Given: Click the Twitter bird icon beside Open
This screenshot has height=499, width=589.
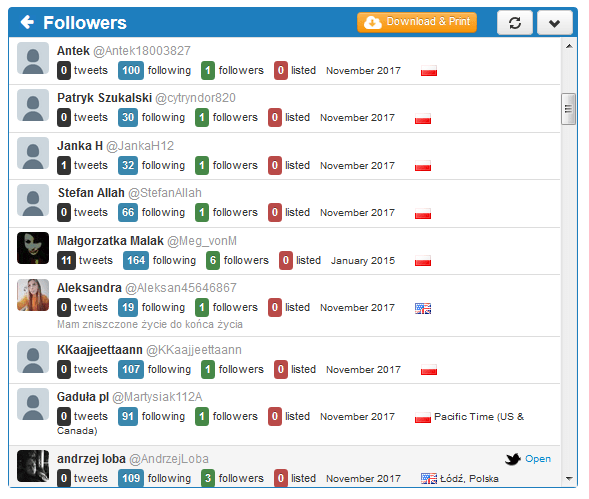Looking at the screenshot, I should [x=512, y=458].
